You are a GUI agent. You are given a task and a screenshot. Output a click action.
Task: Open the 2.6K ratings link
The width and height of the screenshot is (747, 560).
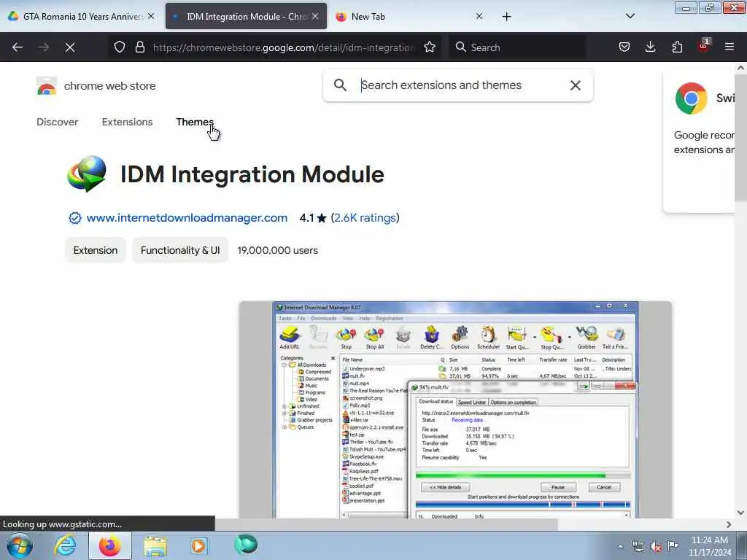pos(365,217)
